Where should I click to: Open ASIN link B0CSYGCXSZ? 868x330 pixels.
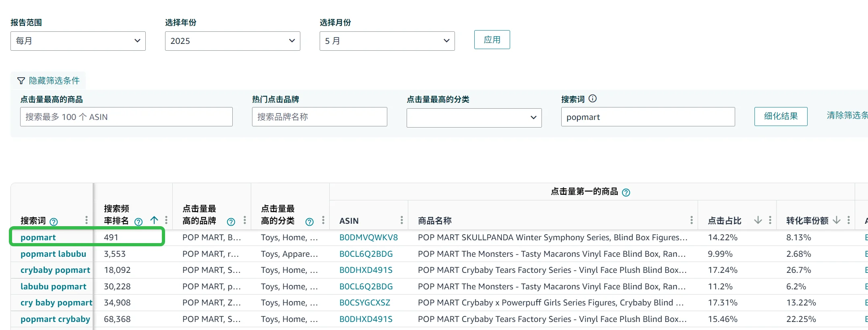(365, 303)
